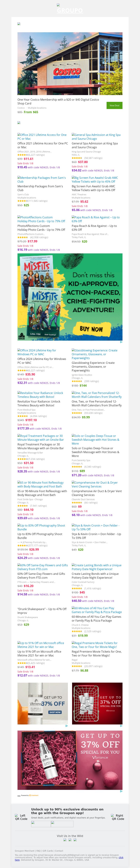Viewport: 140px width, 868px height.
Task: Click the Shop Now button in Vibriance ad
Action: pyautogui.click(x=55, y=712)
